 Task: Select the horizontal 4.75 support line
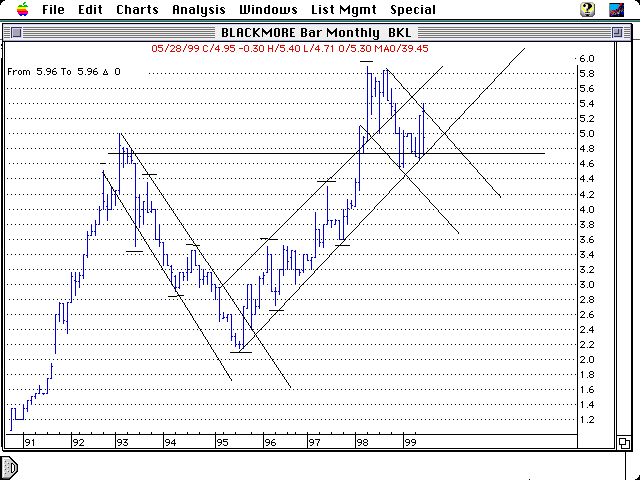point(326,153)
